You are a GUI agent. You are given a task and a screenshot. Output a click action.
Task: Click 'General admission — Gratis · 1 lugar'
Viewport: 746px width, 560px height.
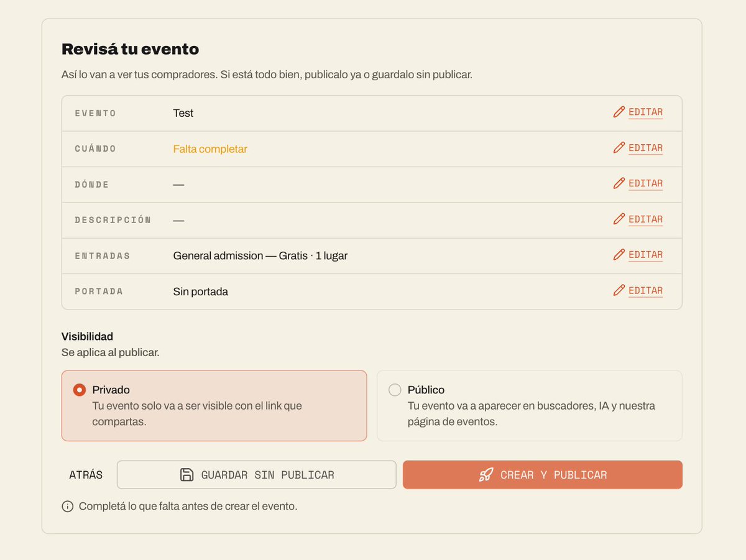pos(260,255)
